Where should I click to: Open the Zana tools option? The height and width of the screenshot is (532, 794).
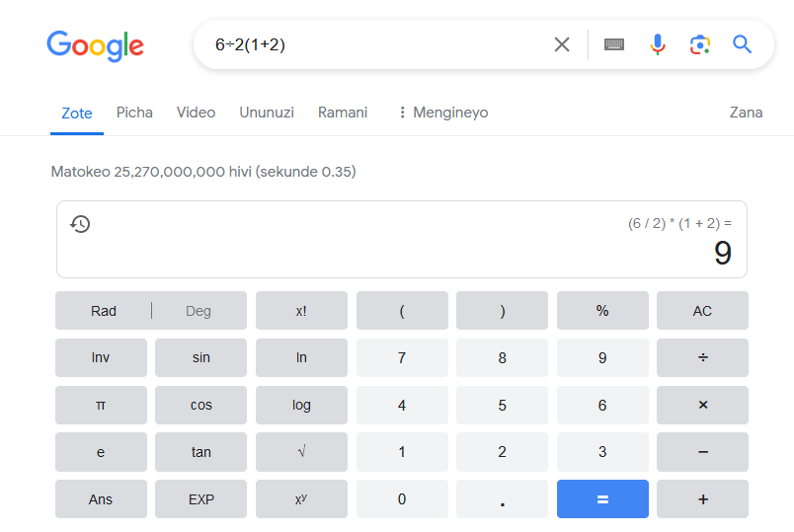click(746, 113)
